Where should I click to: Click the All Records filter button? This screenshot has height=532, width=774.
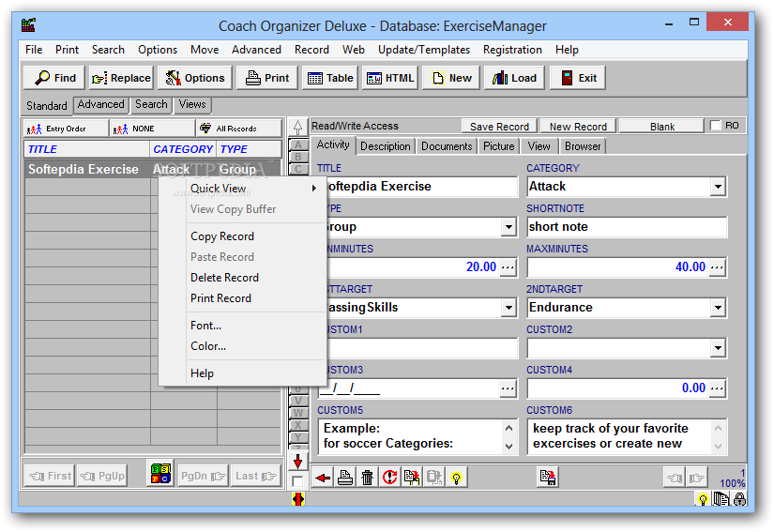[x=239, y=129]
